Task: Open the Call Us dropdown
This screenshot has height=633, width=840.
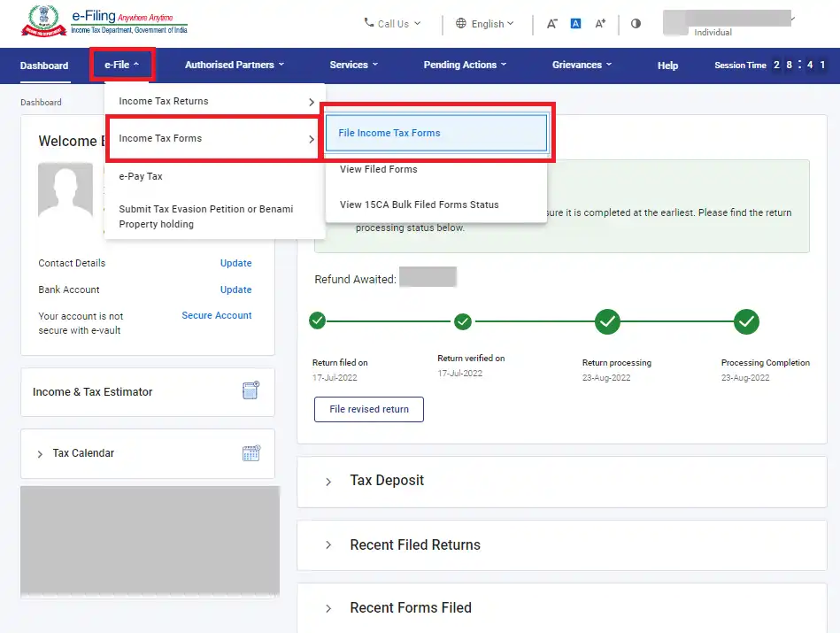Action: coord(393,24)
